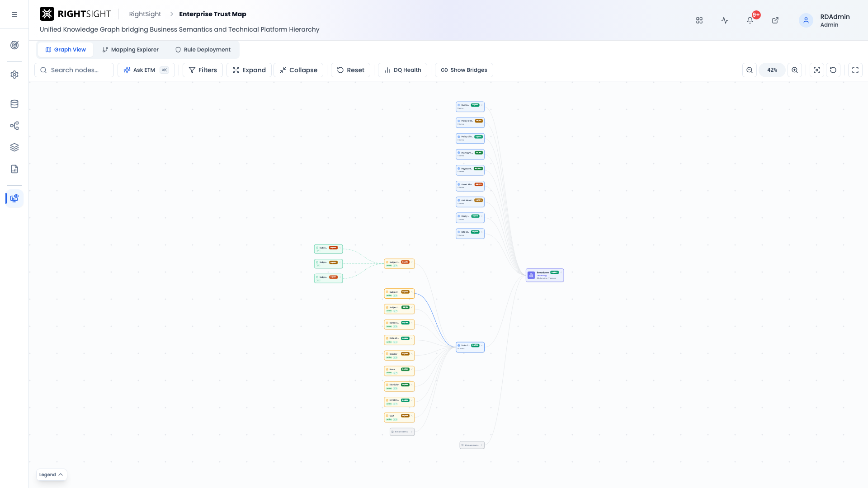868x488 pixels.
Task: Switch to the Mapping Explorer tab
Action: point(130,50)
